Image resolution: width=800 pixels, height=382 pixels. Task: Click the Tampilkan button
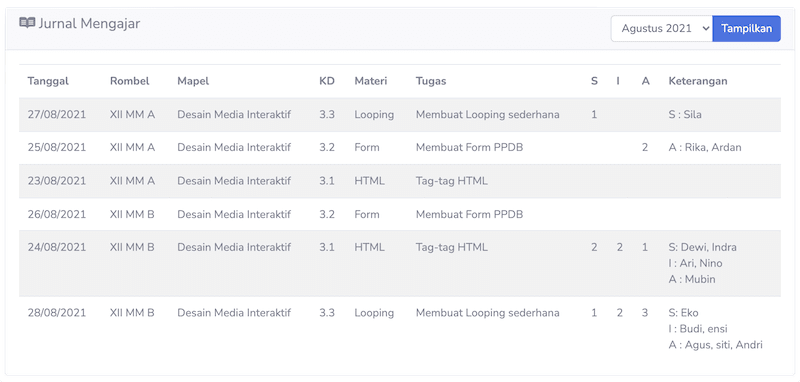[746, 29]
